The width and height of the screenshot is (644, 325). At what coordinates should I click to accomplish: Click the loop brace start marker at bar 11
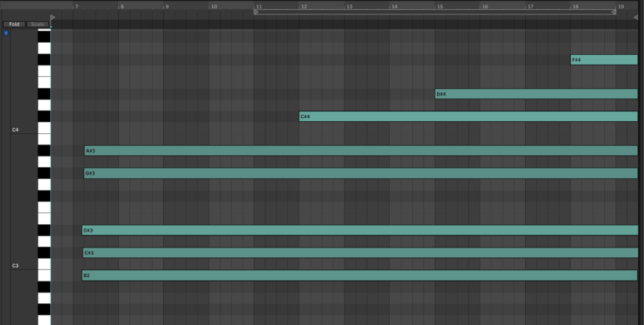click(257, 12)
